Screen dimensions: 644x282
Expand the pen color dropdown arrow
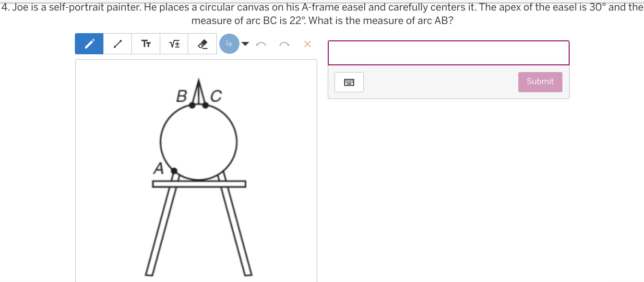(245, 44)
